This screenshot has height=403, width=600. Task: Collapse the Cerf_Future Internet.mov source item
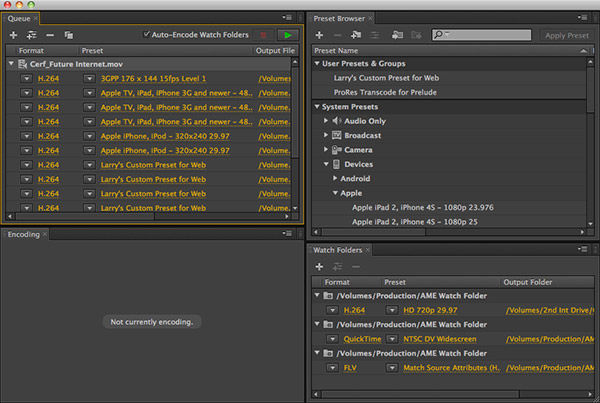pos(11,64)
